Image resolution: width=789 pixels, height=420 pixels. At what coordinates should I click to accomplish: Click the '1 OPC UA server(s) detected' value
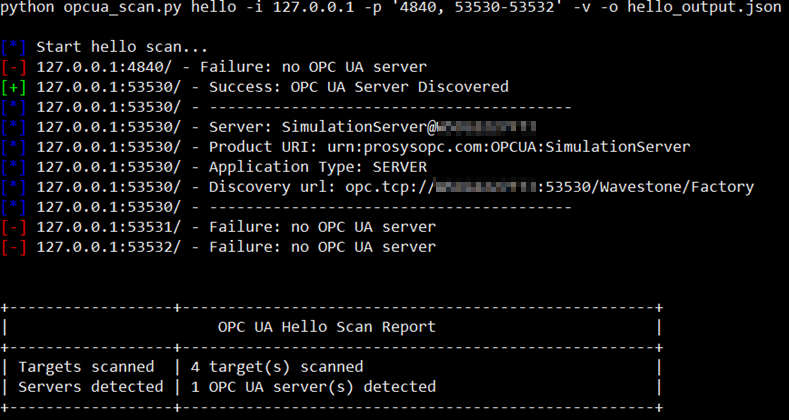click(313, 387)
